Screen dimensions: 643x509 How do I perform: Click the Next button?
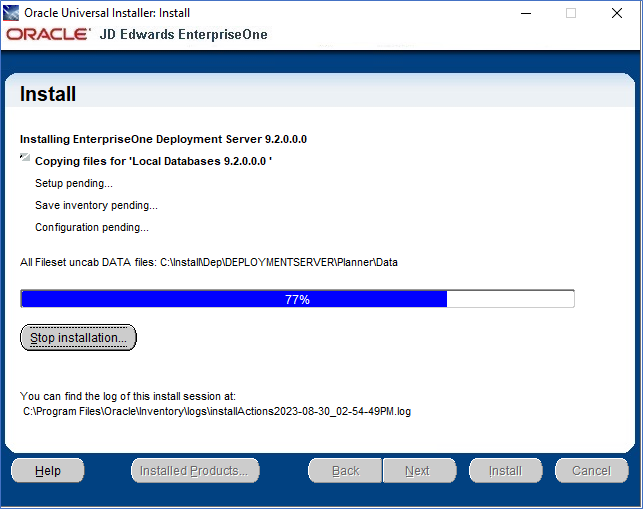point(419,470)
